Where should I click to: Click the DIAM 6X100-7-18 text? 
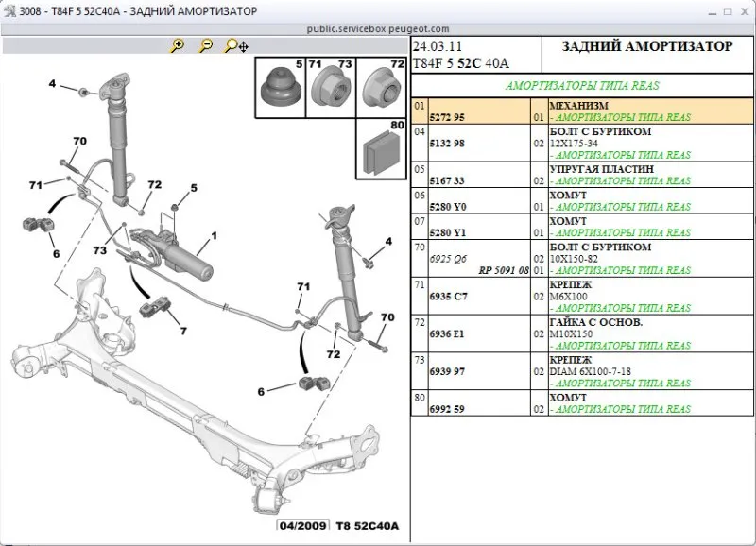click(590, 371)
